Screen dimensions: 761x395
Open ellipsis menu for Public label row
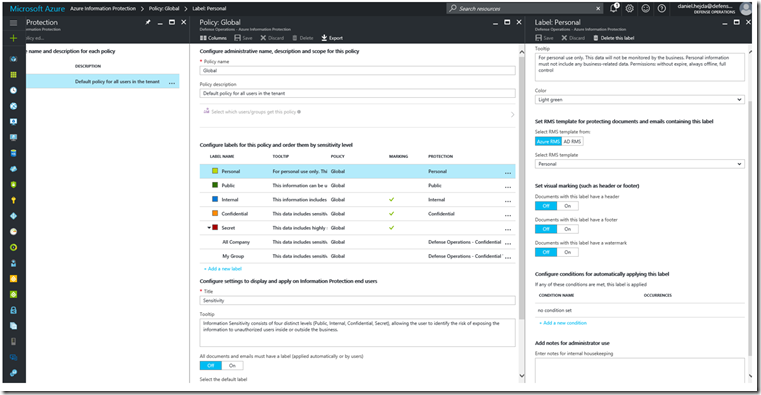[x=508, y=186]
